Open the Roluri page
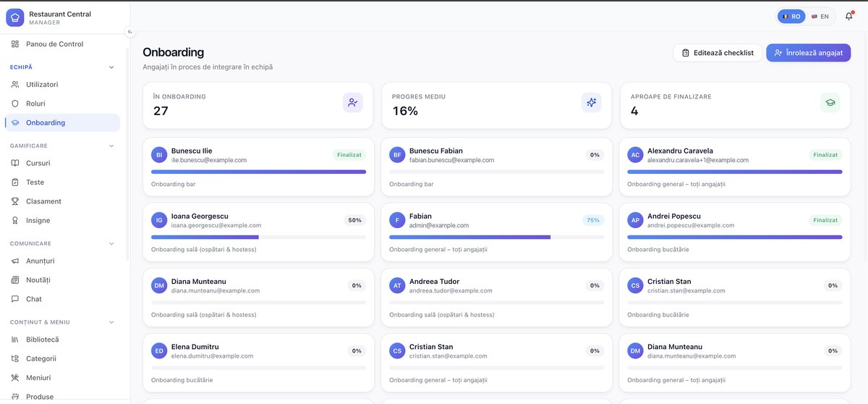The image size is (868, 404). click(x=63, y=104)
